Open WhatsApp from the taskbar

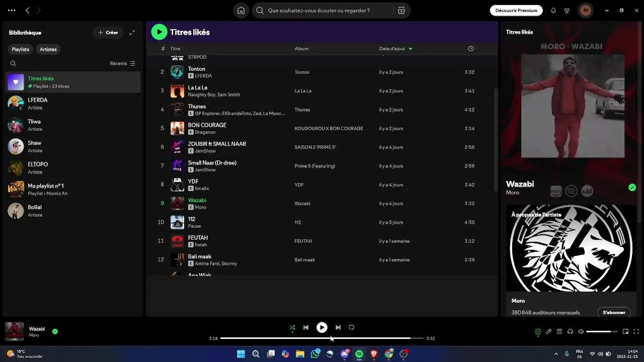pyautogui.click(x=315, y=354)
